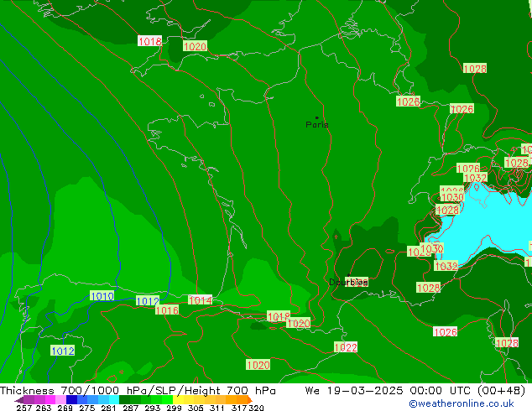The height and width of the screenshot is (411, 532).
Task: Click the date 'We 19-03-2025 00:00 UTC (00+48)'
Action: [415, 391]
